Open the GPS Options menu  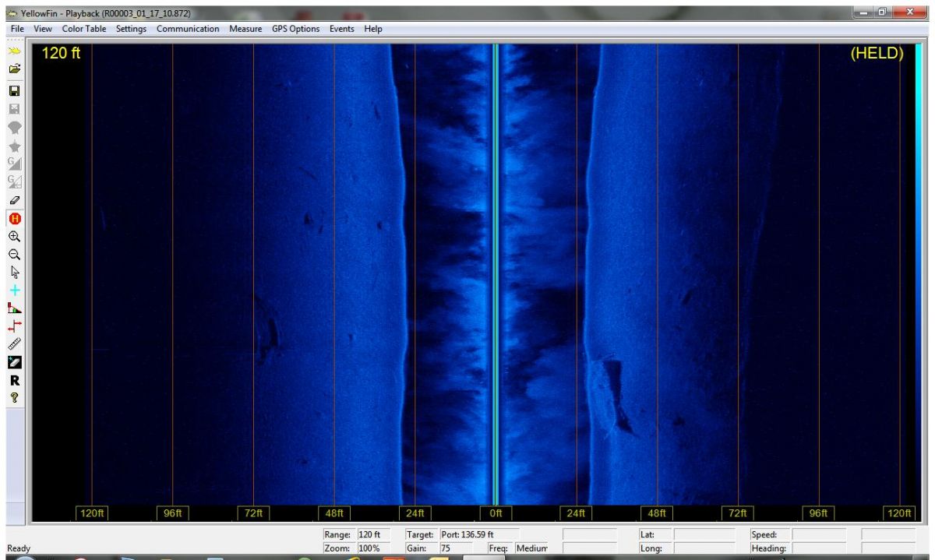295,29
